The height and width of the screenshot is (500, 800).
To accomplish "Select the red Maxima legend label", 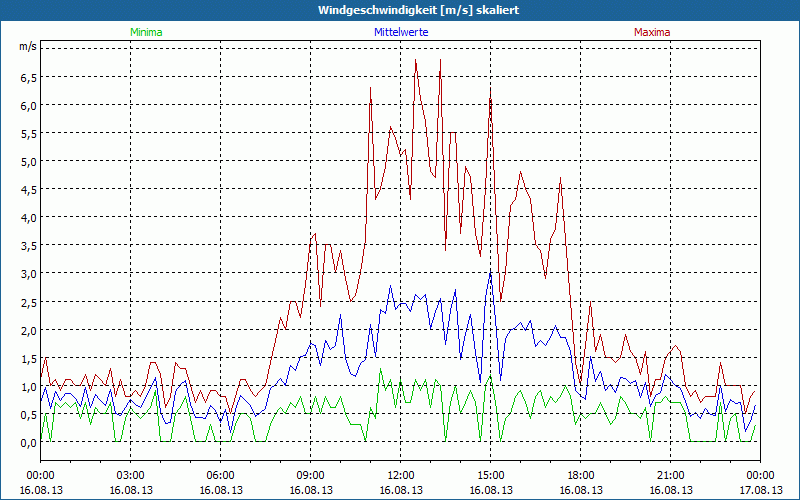I will (x=652, y=32).
